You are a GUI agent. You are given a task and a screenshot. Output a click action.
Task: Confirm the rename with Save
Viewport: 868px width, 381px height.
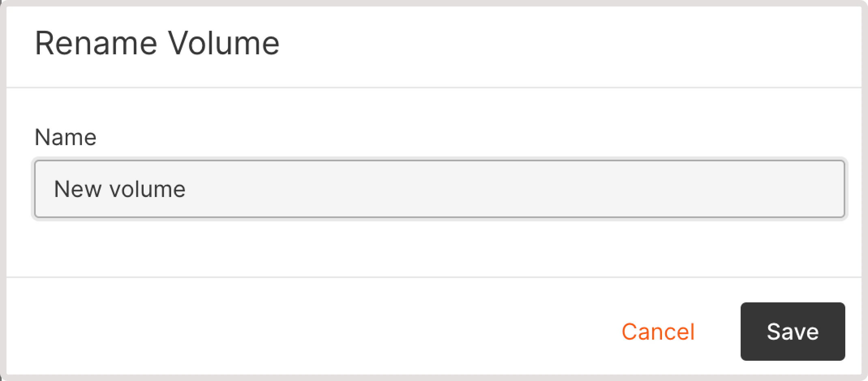tap(792, 332)
